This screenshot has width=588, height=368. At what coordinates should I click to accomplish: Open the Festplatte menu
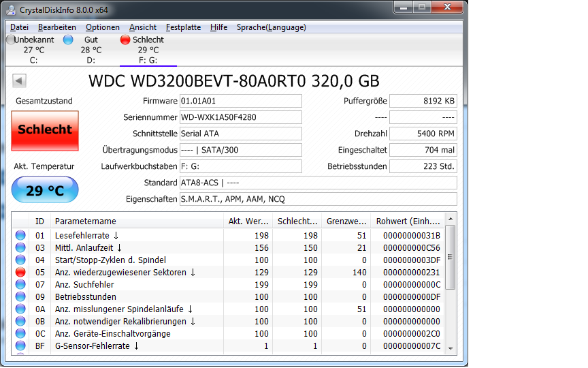point(183,27)
